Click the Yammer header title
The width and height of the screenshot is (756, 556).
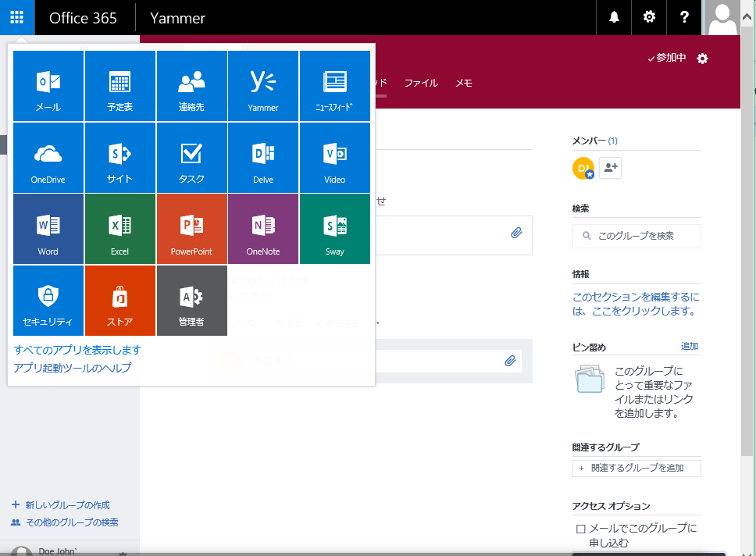pyautogui.click(x=177, y=18)
